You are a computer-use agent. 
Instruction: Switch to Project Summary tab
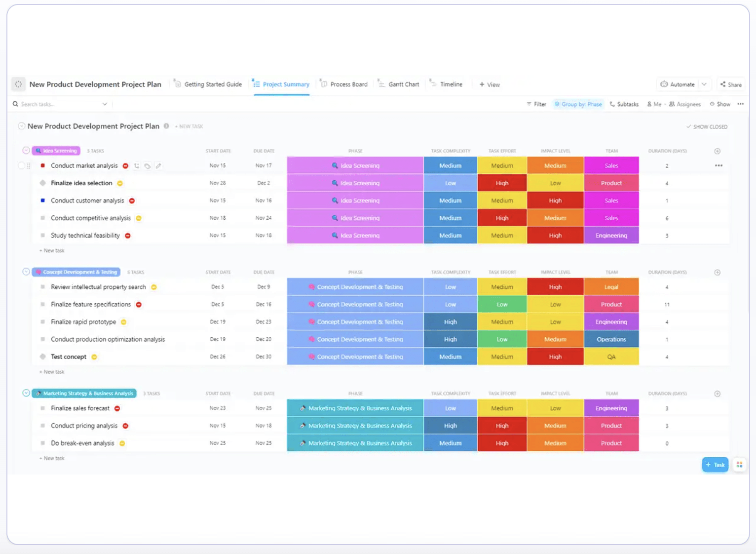tap(281, 84)
